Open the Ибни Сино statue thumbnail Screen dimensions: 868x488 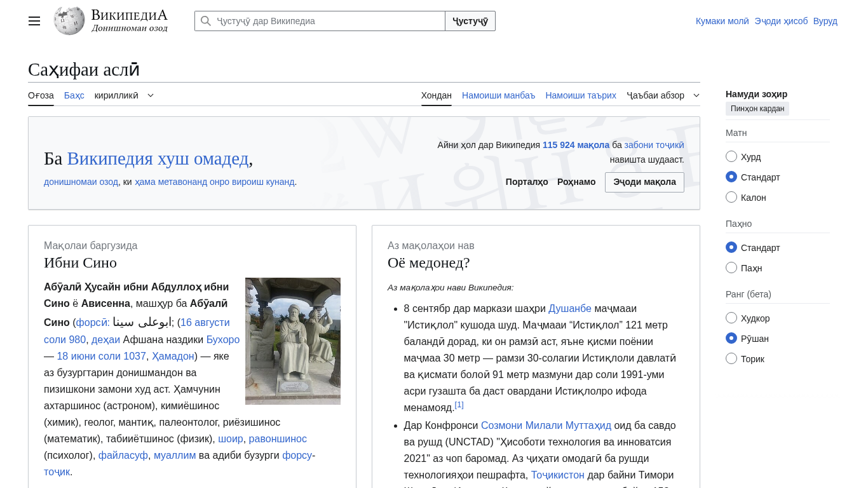click(x=293, y=341)
